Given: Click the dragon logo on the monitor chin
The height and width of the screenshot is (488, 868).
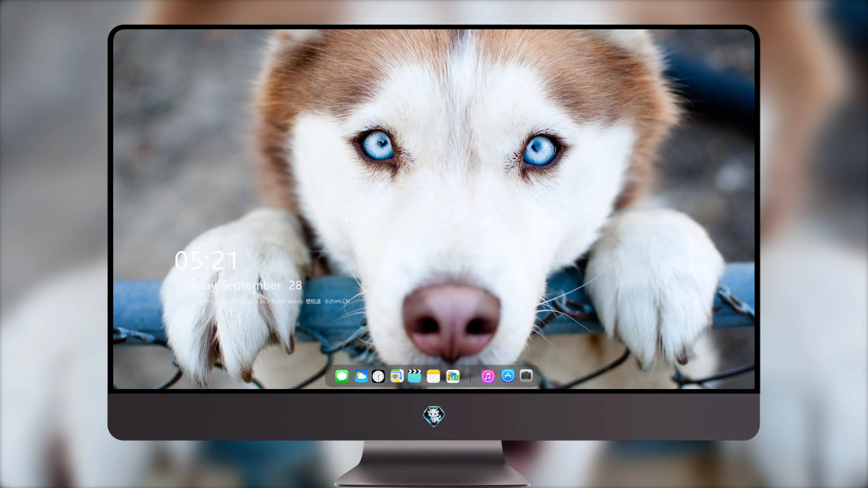Looking at the screenshot, I should coord(434,416).
